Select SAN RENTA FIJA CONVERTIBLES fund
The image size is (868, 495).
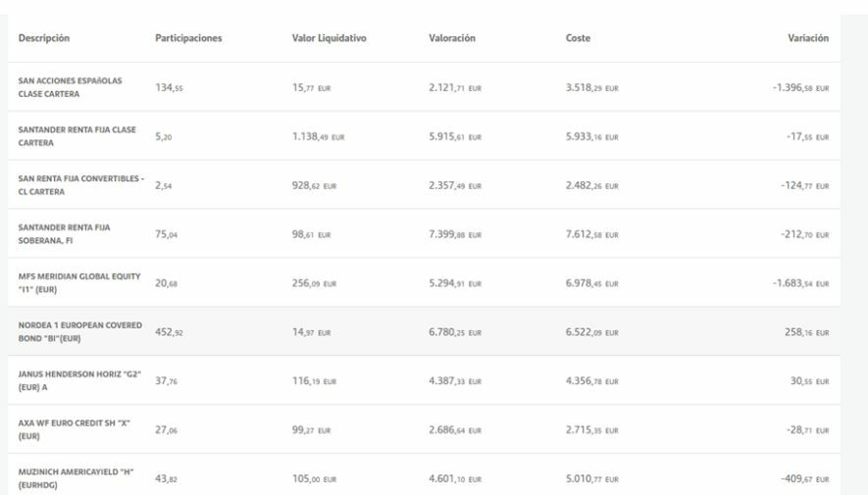pos(80,184)
